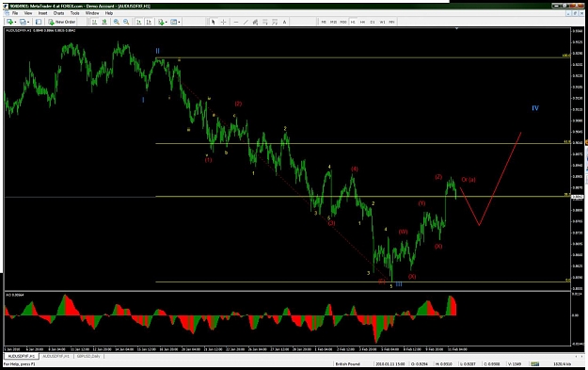Viewport: 588px width, 370px height.
Task: Select the active AUDUSDFXF,H1 chart tab
Action: (x=21, y=356)
